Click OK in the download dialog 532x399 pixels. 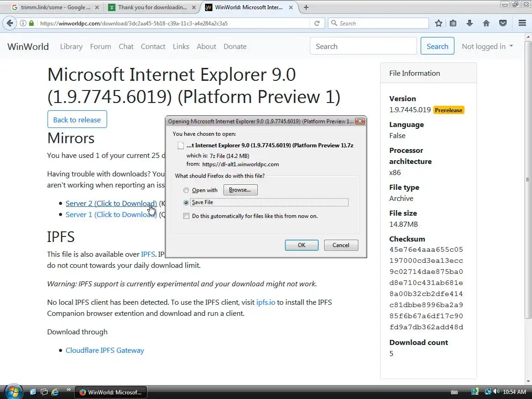click(302, 245)
